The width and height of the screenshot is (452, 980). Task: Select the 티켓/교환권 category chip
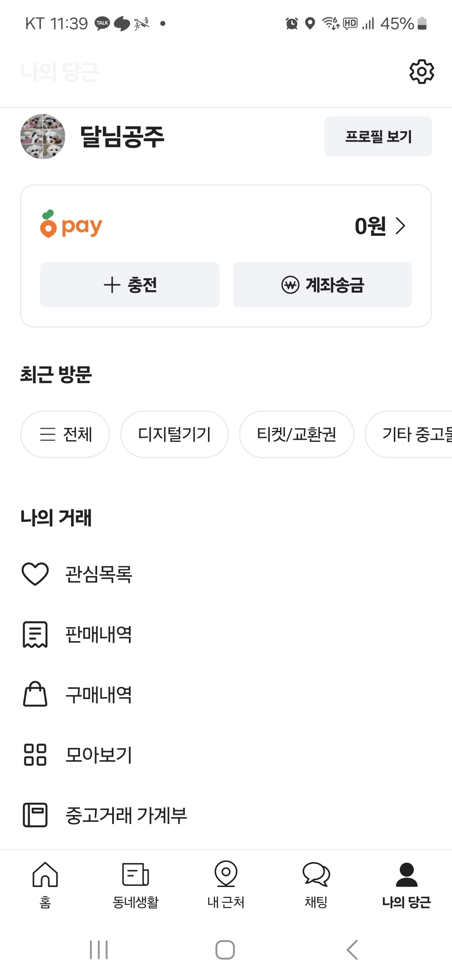[x=296, y=434]
